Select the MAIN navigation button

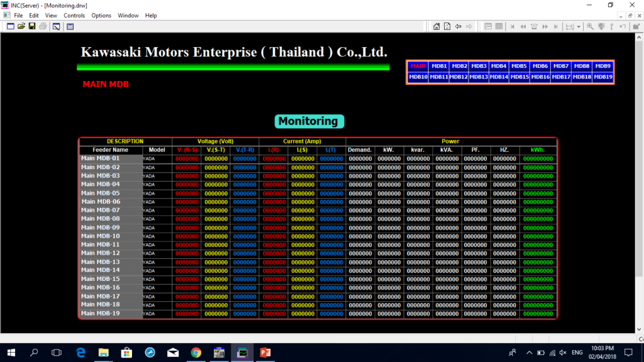pos(418,66)
